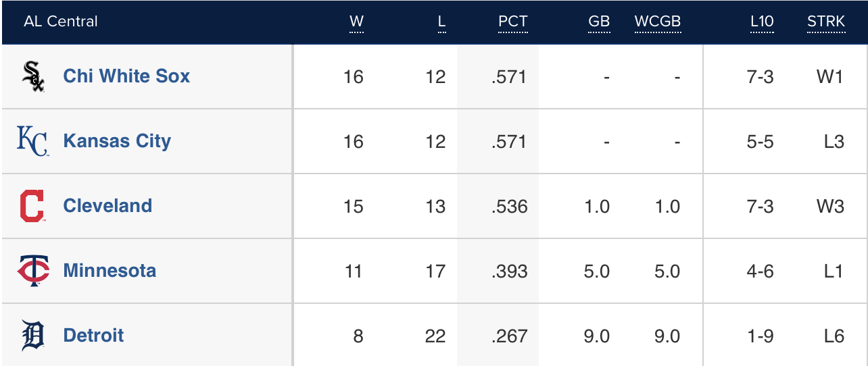Click the Minnesota Twins logo

(x=33, y=271)
